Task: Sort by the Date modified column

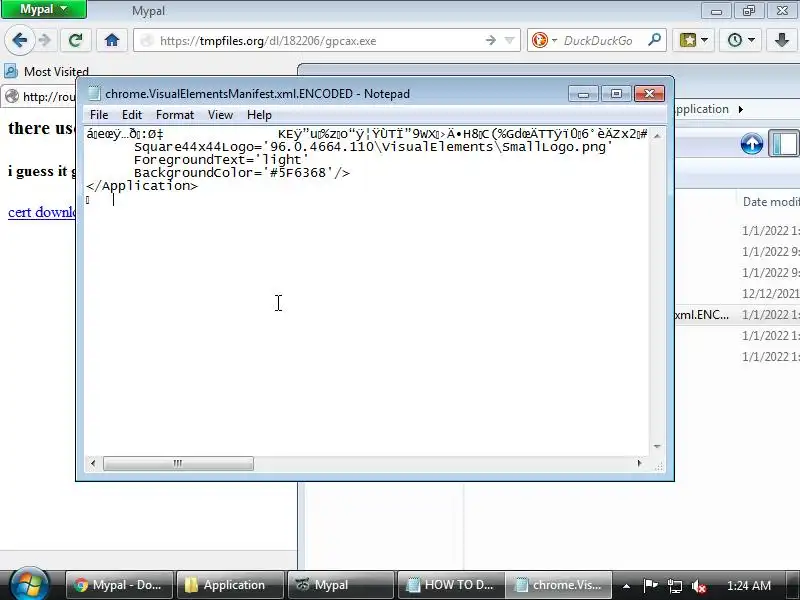Action: pyautogui.click(x=770, y=202)
